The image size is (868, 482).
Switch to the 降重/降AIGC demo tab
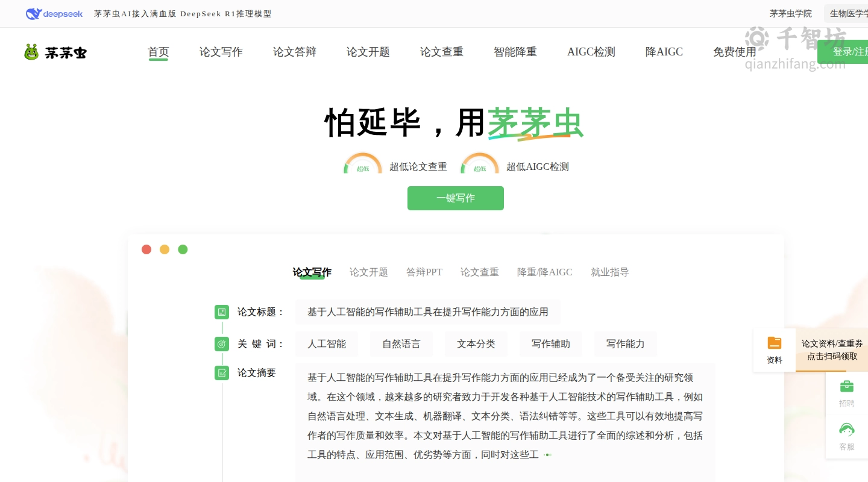[545, 272]
